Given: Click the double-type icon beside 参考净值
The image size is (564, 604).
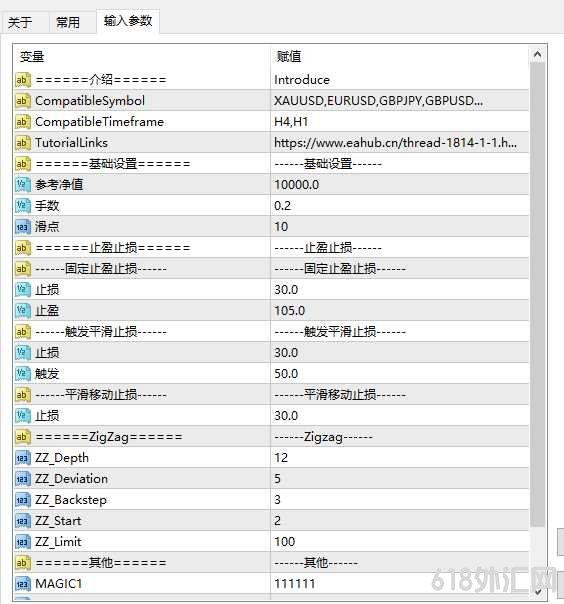Looking at the screenshot, I should [23, 185].
